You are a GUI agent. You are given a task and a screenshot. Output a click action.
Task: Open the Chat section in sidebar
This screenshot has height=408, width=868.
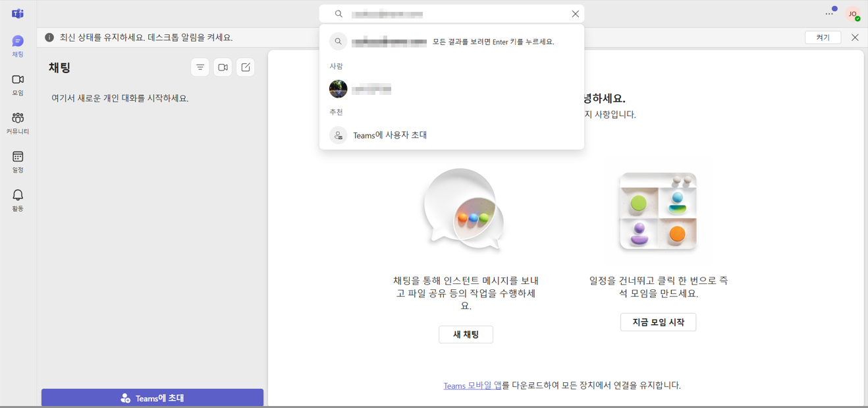(x=18, y=46)
